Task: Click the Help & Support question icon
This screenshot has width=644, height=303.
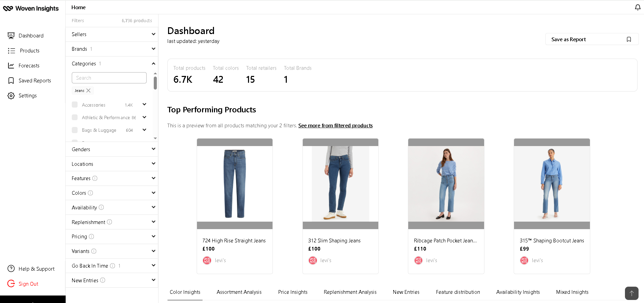Action: (11, 269)
